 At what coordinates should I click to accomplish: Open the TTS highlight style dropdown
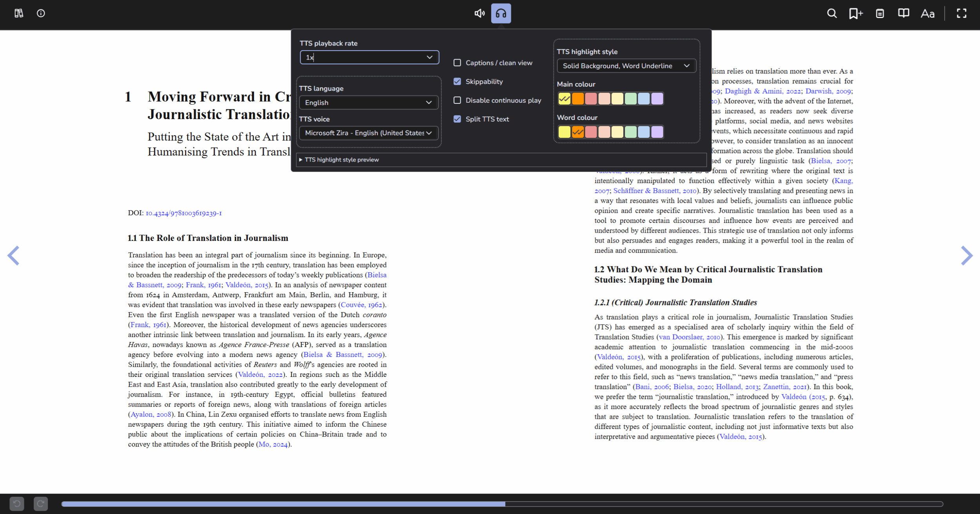[626, 65]
